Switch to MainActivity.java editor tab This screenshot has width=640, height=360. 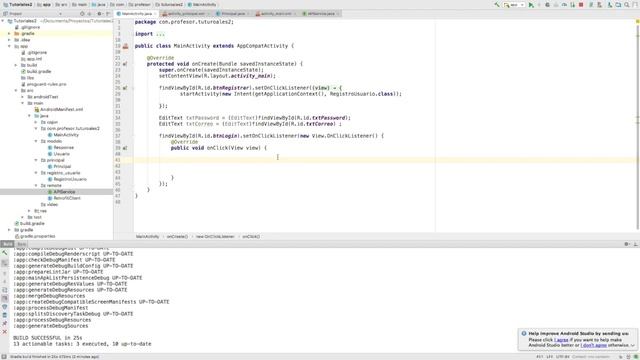(x=137, y=13)
